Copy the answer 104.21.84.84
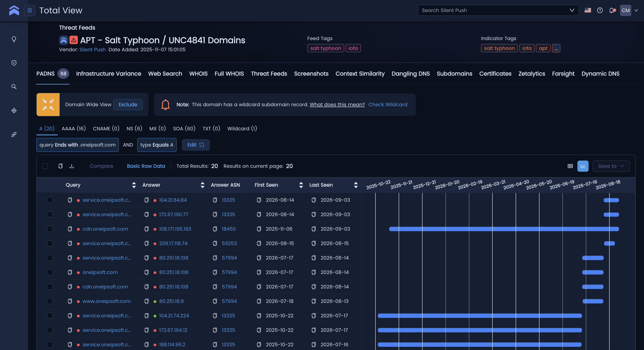The height and width of the screenshot is (350, 644). coord(147,200)
